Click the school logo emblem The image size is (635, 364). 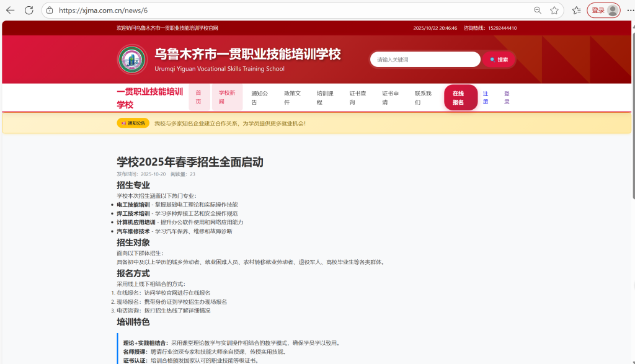132,60
